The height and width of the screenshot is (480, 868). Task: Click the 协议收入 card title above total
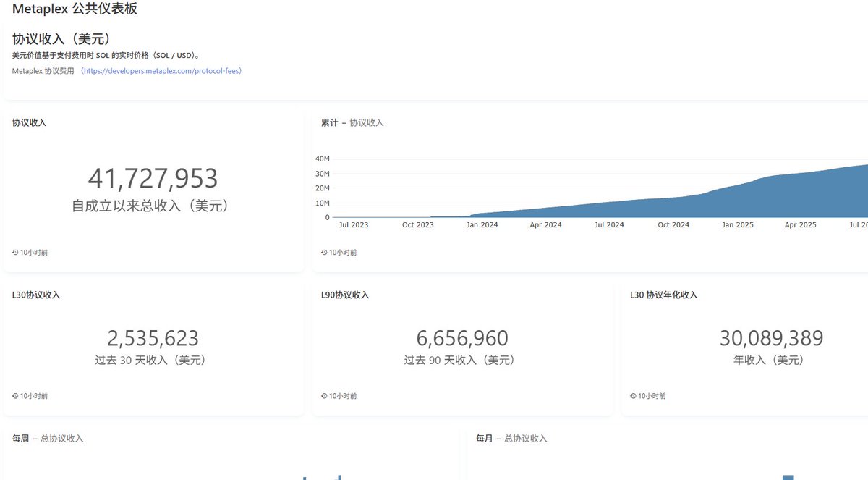[x=29, y=123]
